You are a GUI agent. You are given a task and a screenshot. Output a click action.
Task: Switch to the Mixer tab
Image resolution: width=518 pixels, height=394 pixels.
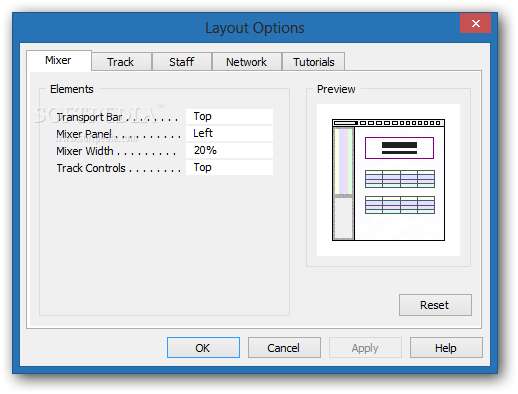59,60
